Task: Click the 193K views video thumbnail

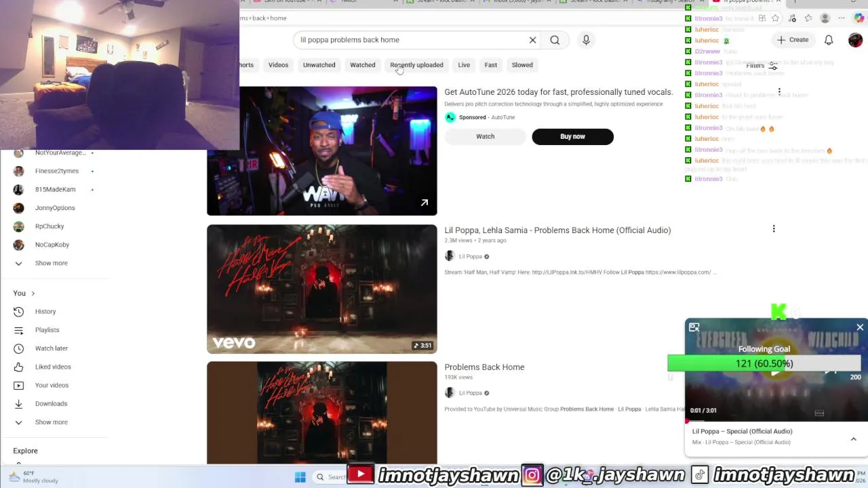Action: [322, 413]
